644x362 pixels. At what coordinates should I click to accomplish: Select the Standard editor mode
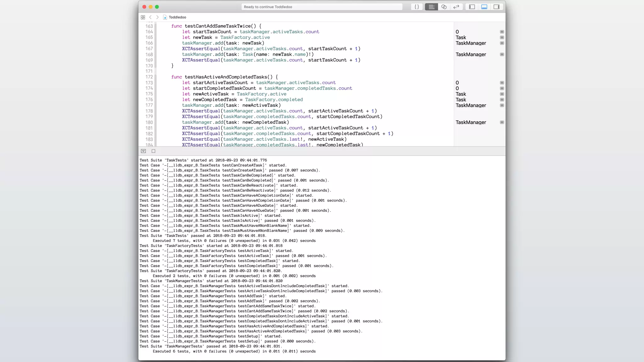[x=431, y=7]
